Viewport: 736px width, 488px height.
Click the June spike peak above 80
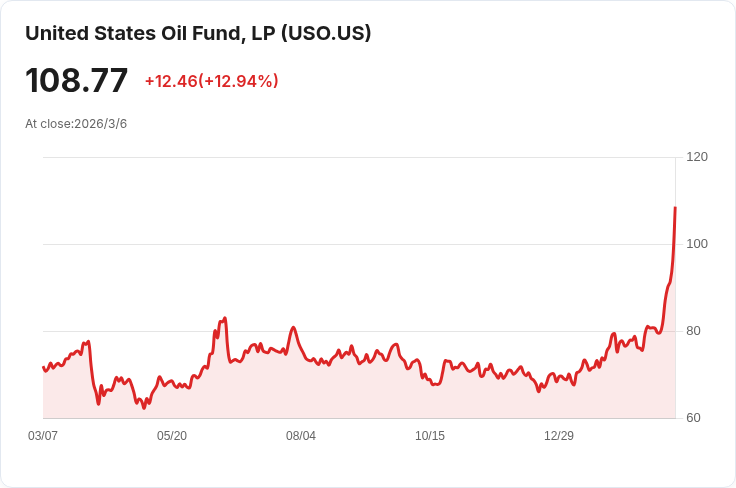(x=225, y=318)
